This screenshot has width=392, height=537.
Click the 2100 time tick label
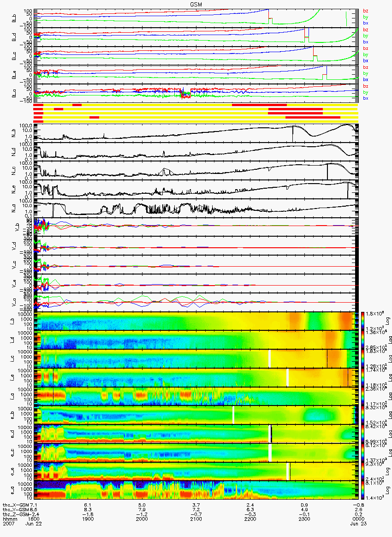point(196,519)
